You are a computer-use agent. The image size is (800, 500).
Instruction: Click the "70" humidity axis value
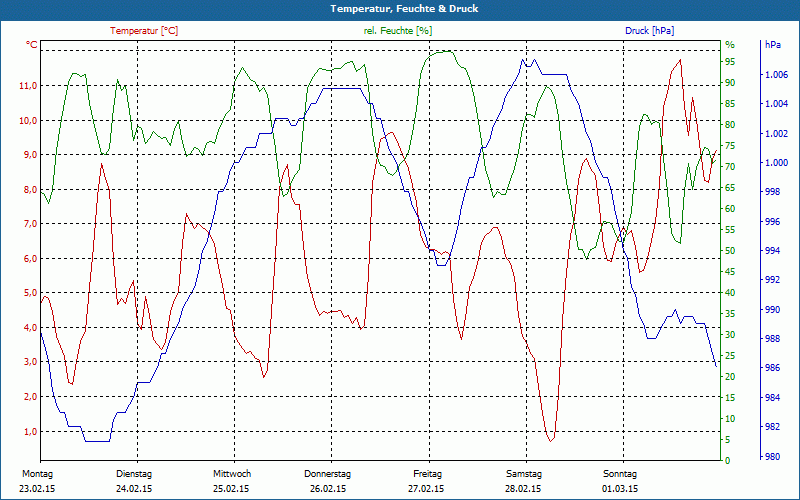(730, 167)
